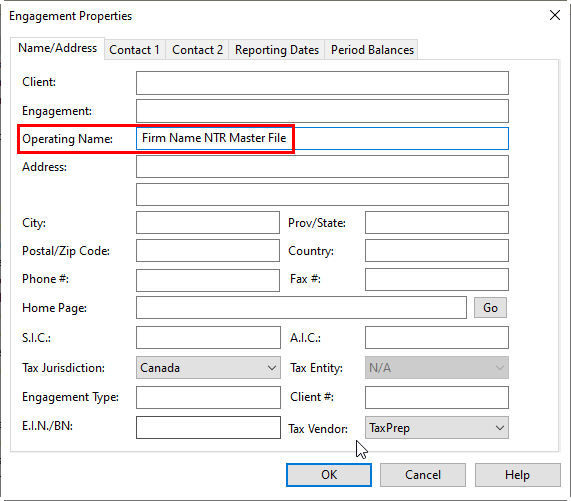571x501 pixels.
Task: Open the Tax Vendor dropdown
Action: (x=437, y=427)
